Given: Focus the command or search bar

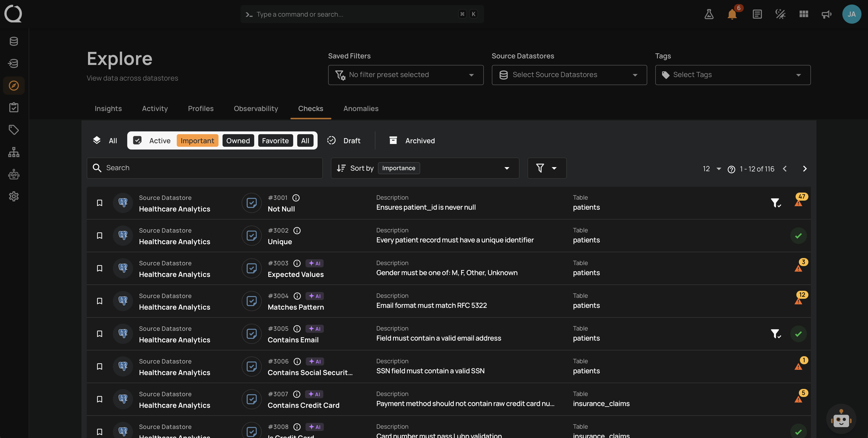Looking at the screenshot, I should click(x=362, y=14).
